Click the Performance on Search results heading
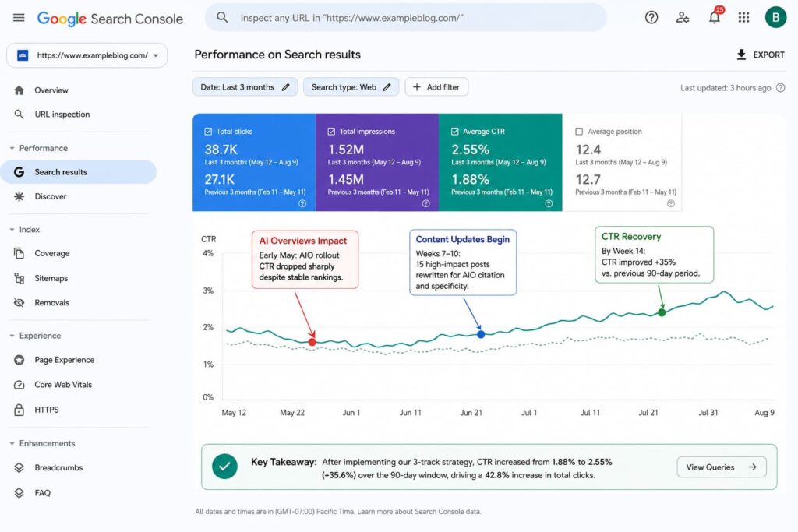This screenshot has width=798, height=532. (277, 55)
